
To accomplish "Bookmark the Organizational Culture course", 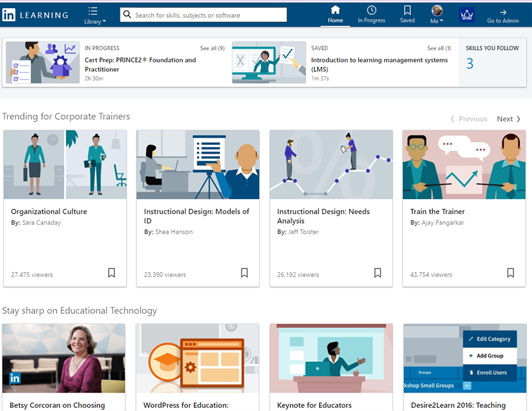I will coord(111,273).
